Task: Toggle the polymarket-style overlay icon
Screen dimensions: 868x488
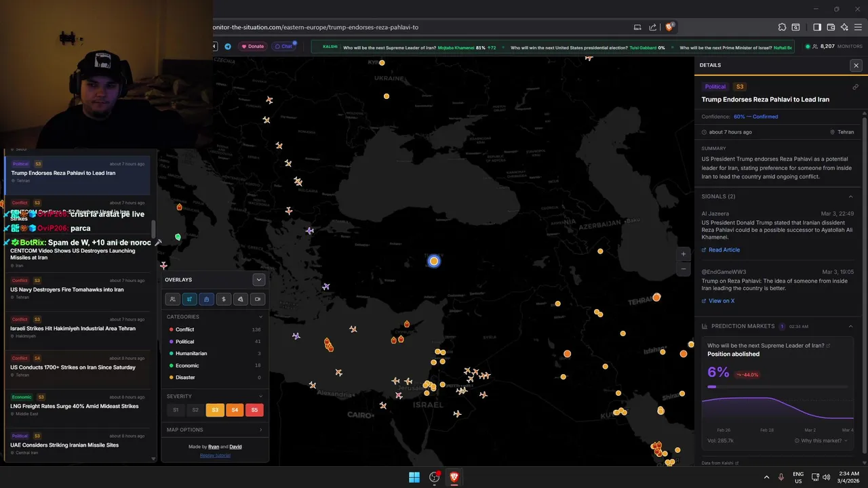Action: tap(240, 299)
